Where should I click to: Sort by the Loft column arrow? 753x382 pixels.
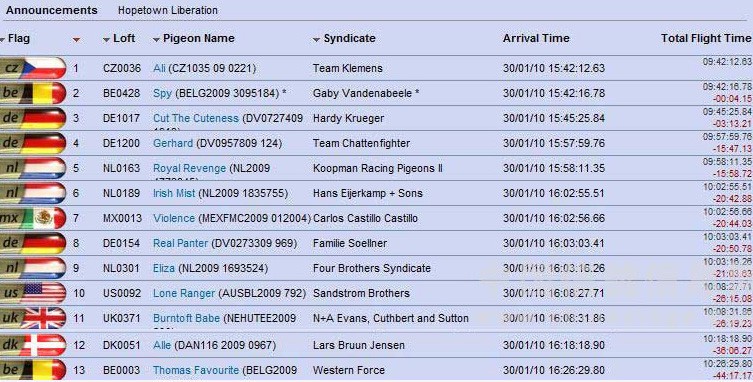pos(107,40)
